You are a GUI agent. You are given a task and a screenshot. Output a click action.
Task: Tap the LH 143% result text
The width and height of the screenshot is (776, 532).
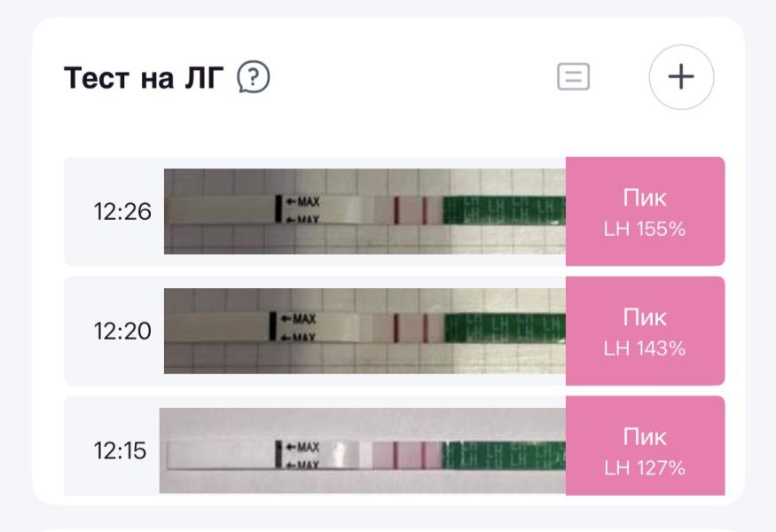point(645,348)
